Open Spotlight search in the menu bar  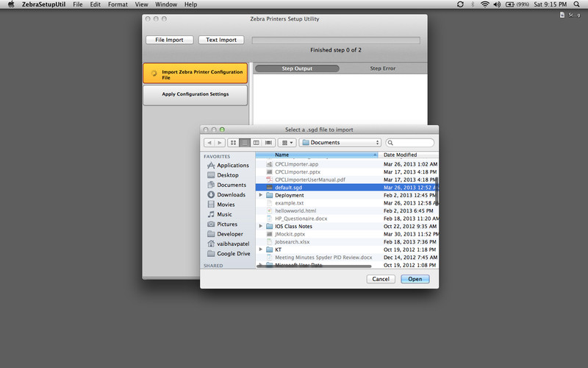(x=576, y=4)
